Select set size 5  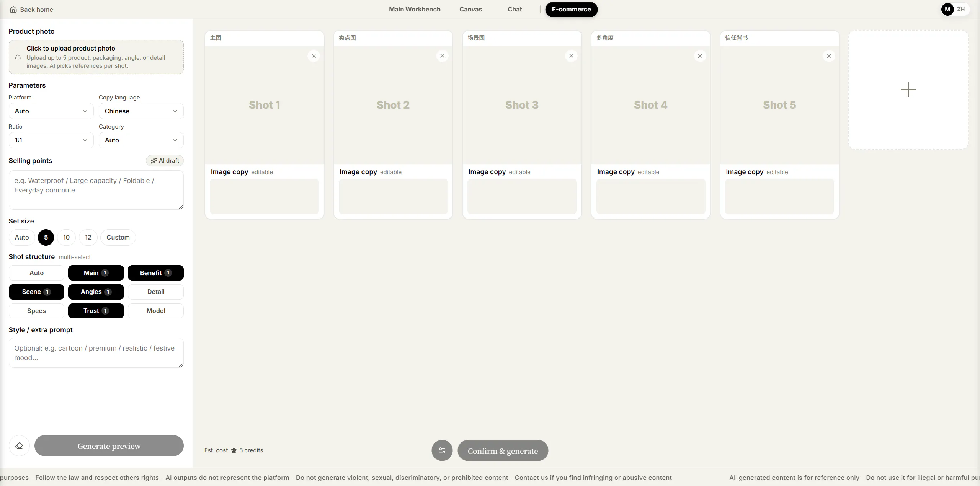pos(46,237)
